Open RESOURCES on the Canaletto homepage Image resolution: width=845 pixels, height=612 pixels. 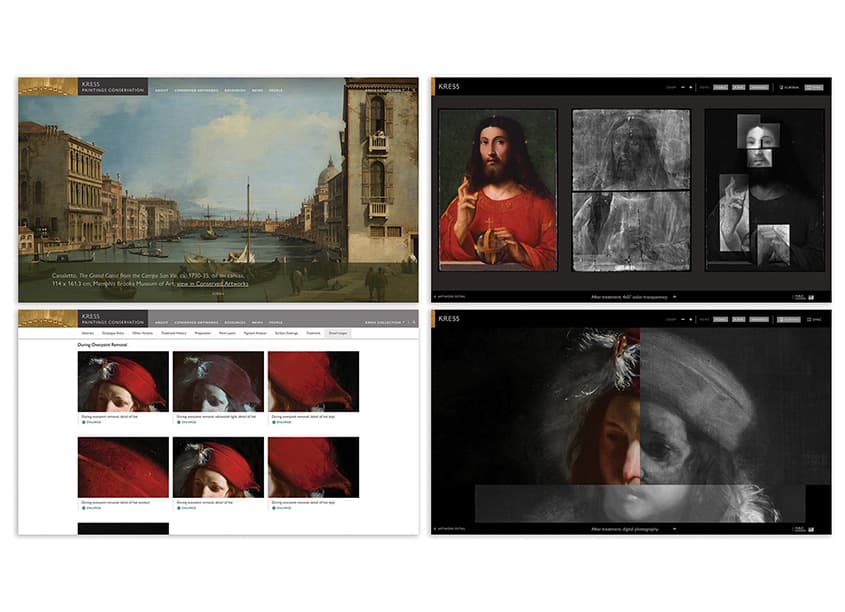235,91
